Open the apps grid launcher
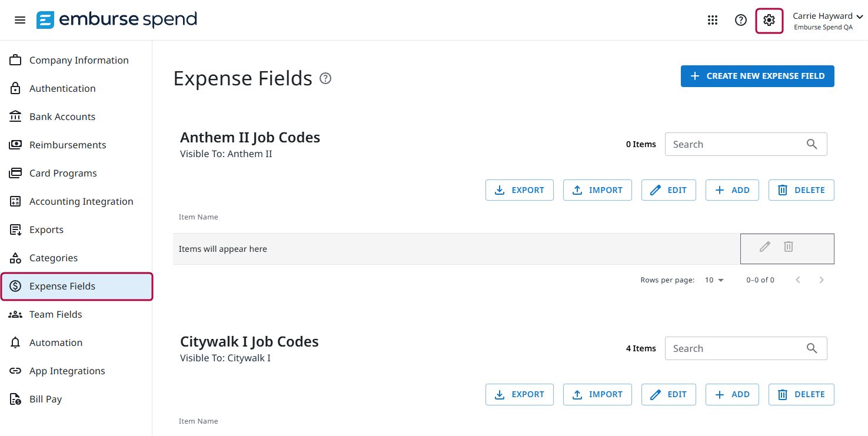 pos(713,19)
